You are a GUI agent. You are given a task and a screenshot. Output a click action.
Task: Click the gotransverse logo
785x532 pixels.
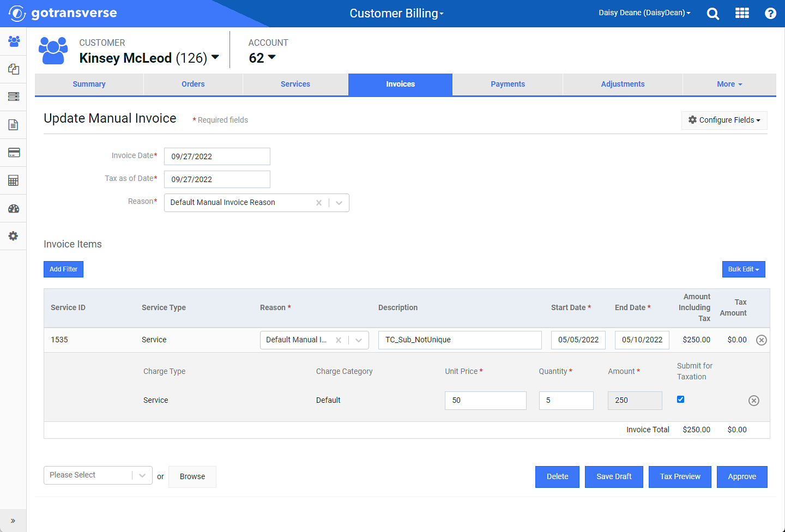[63, 13]
